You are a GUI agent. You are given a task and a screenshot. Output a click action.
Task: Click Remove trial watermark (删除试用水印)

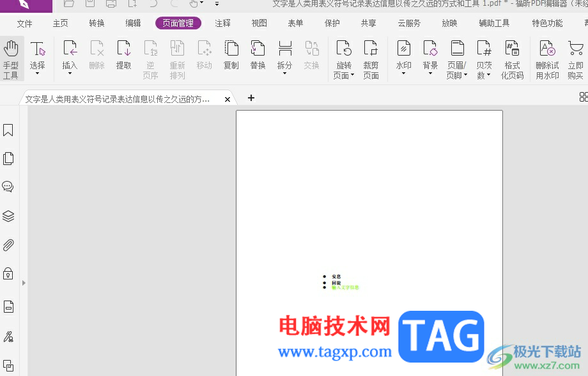(x=548, y=59)
